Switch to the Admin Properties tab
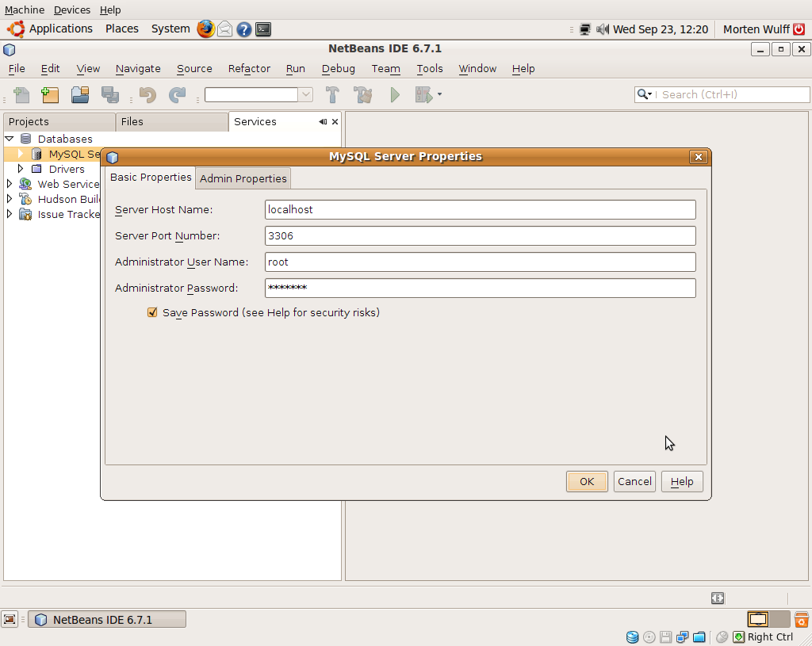This screenshot has width=812, height=646. (x=243, y=178)
